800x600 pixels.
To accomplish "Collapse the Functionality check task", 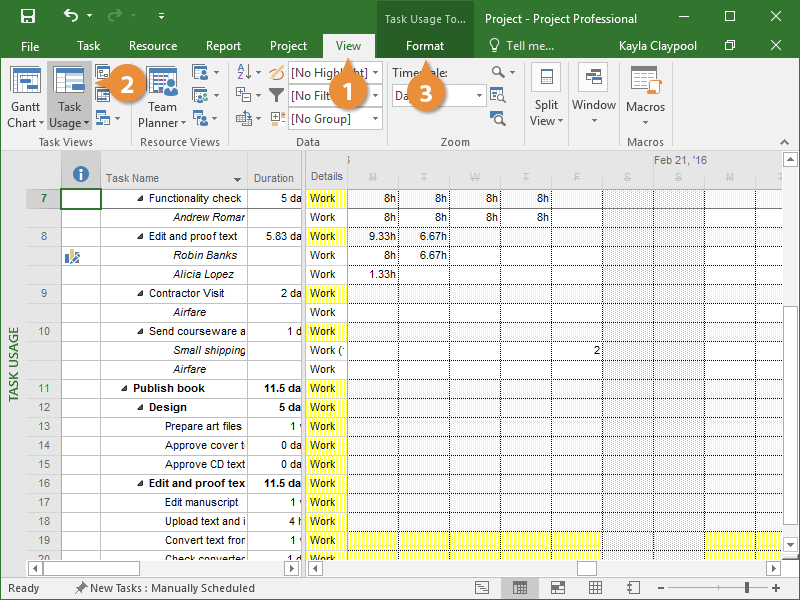I will click(140, 198).
